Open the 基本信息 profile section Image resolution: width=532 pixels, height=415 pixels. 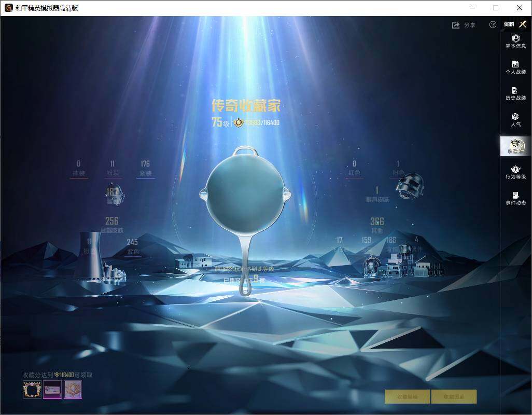515,41
